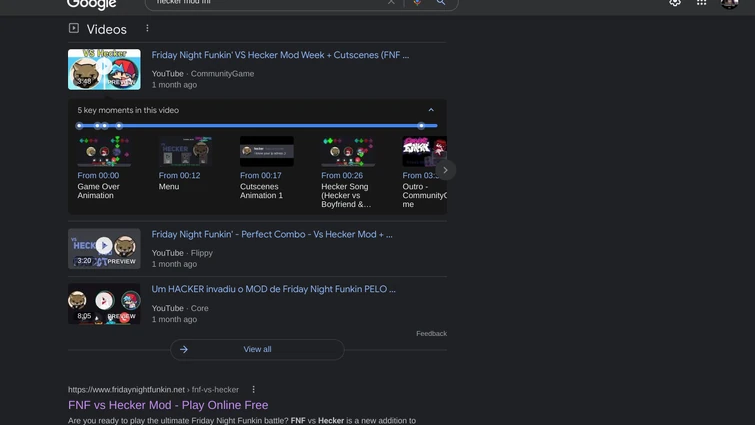
Task: Jump to the 00:17 marker dot on timeline
Action: [x=105, y=126]
